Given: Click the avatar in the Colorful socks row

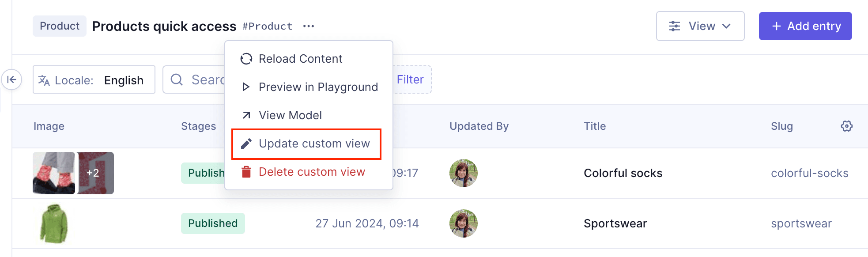Looking at the screenshot, I should pos(464,173).
